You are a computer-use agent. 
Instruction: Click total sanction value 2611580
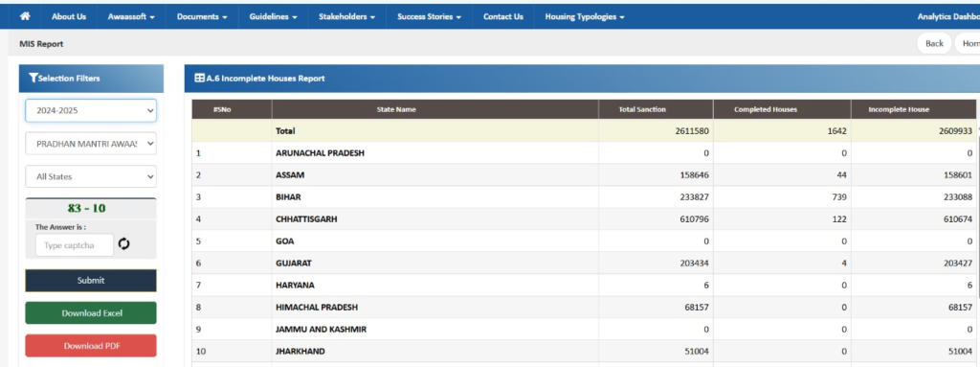click(x=692, y=131)
